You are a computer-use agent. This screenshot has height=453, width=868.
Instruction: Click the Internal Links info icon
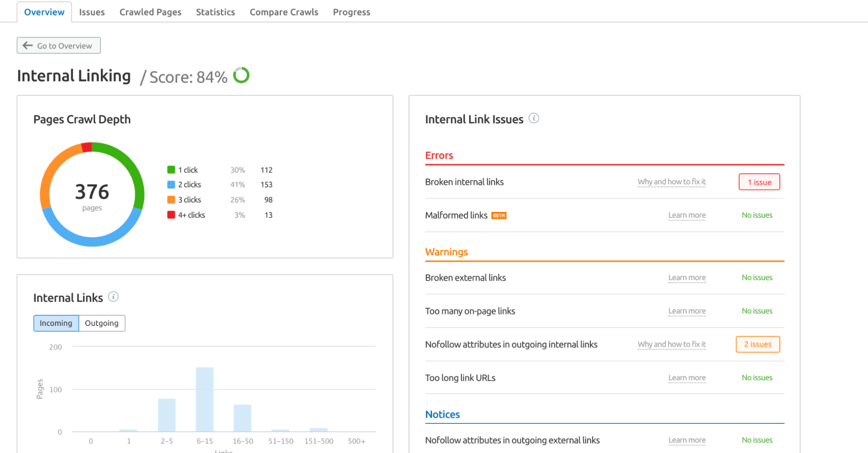113,297
